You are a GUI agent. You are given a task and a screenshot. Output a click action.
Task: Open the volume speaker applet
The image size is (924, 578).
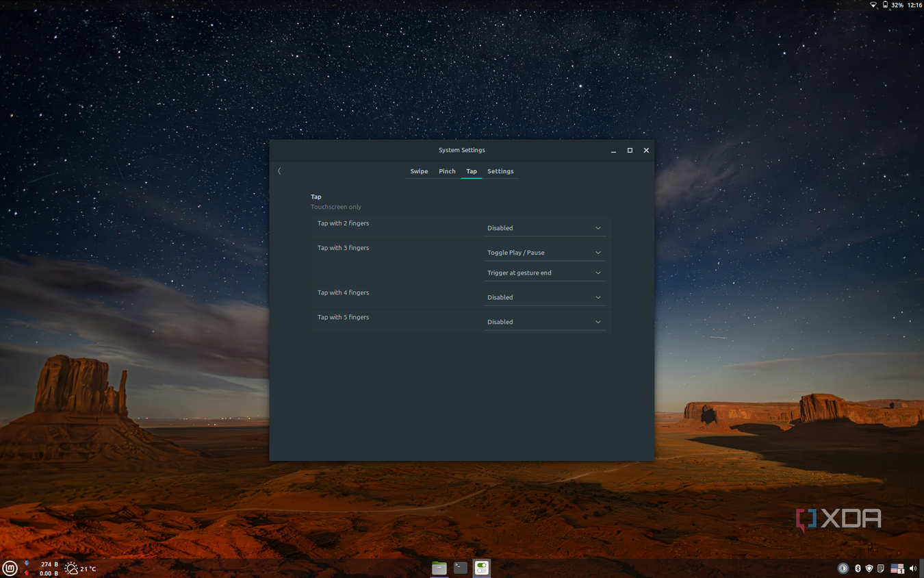click(913, 568)
